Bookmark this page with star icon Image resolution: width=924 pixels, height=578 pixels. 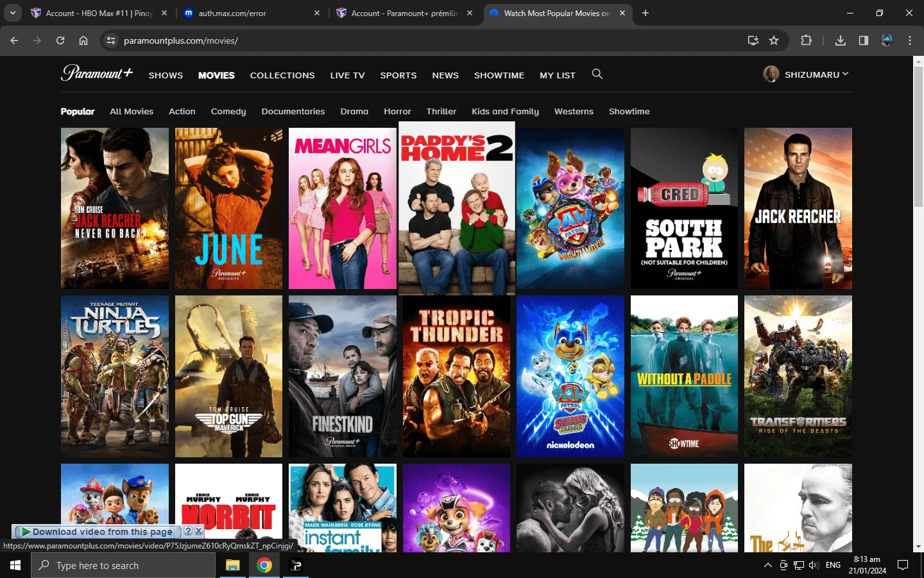click(774, 40)
